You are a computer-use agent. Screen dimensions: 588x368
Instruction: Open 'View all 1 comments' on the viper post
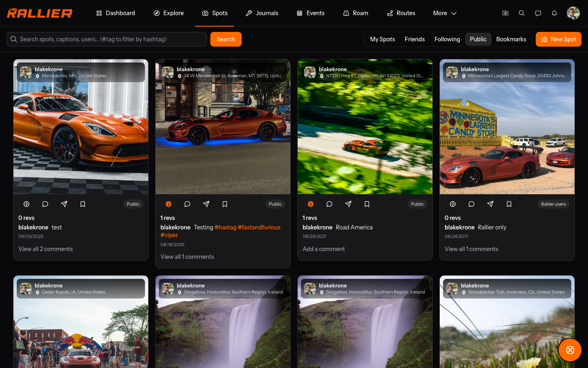coord(187,257)
